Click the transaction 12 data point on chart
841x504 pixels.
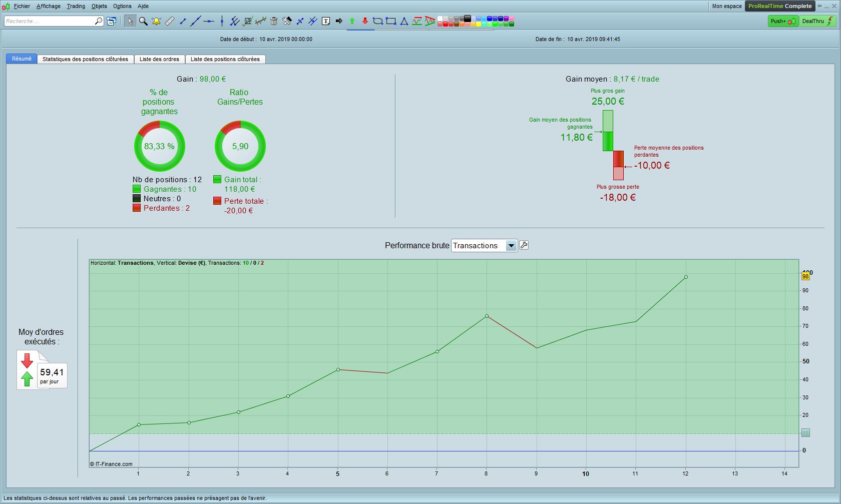[686, 277]
